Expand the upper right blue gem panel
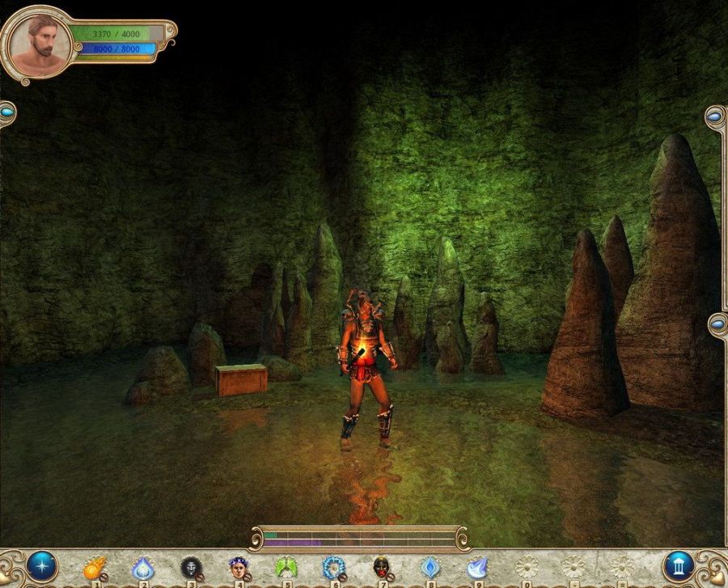The image size is (728, 588). (x=715, y=118)
